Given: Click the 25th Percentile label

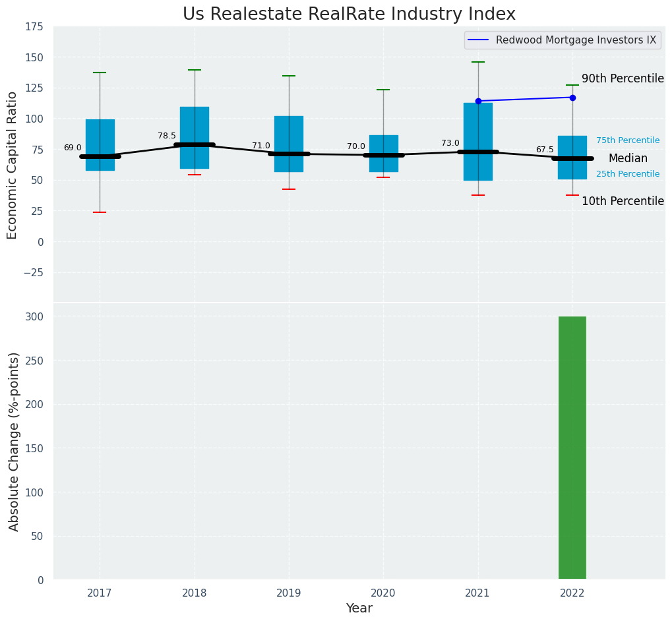Looking at the screenshot, I should pos(628,174).
